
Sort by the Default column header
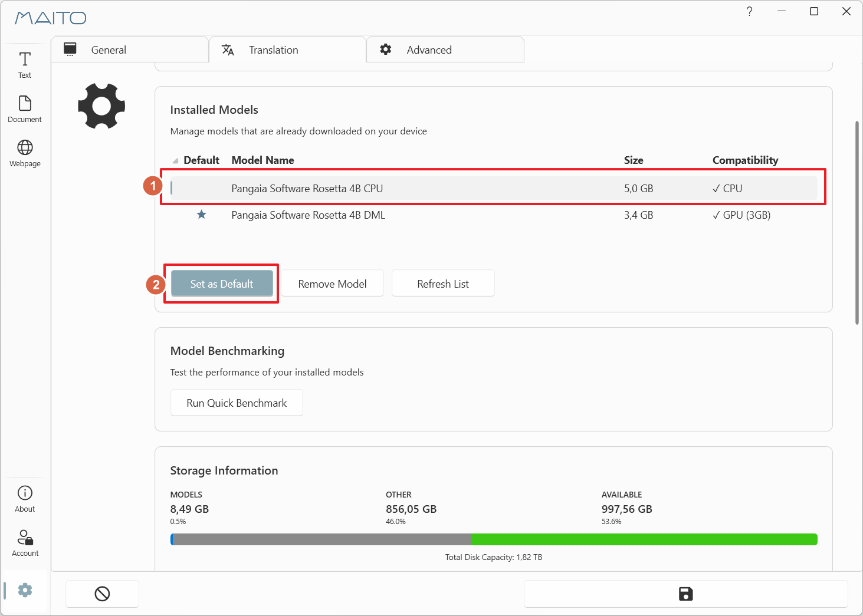point(201,160)
